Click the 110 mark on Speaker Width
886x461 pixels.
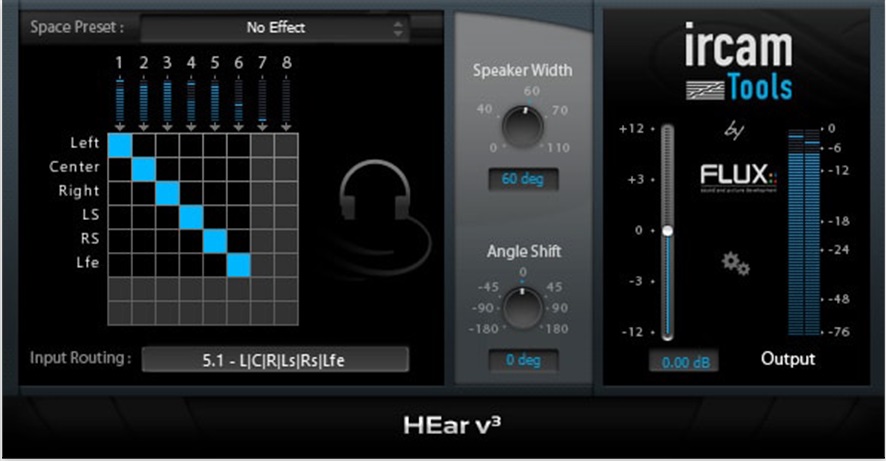558,147
